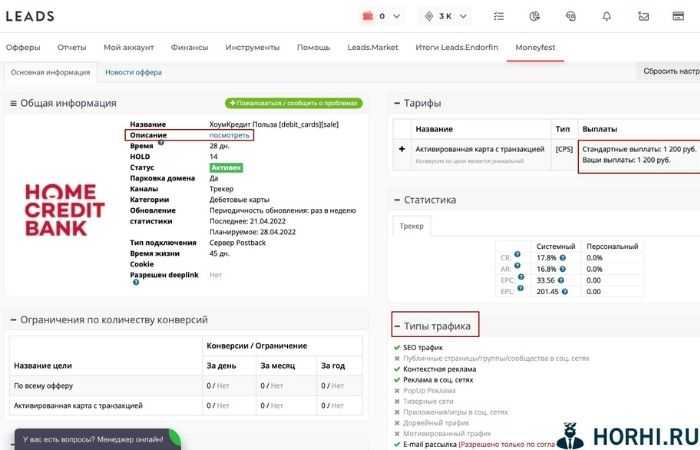Screen dimensions: 700x450
Task: Select the Активированная карта с транзакцией tariff name
Action: point(480,149)
